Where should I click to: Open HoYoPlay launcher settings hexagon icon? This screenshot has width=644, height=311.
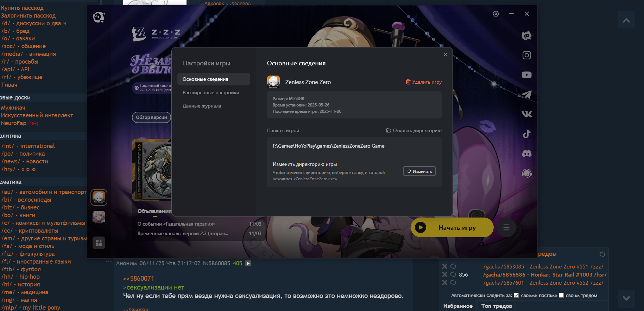[496, 14]
